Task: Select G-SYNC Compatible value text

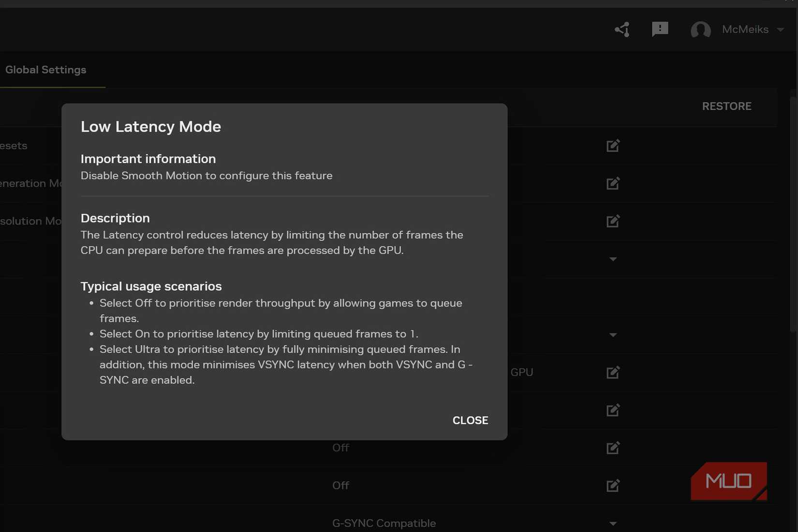Action: (x=384, y=523)
